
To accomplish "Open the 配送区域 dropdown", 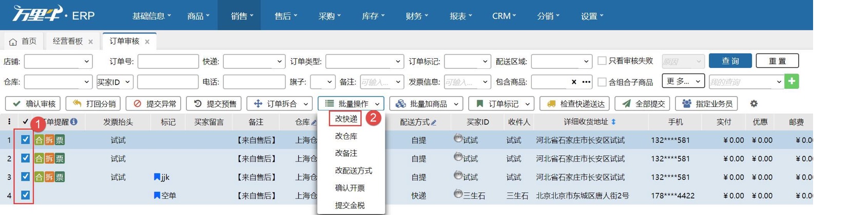I will 562,61.
